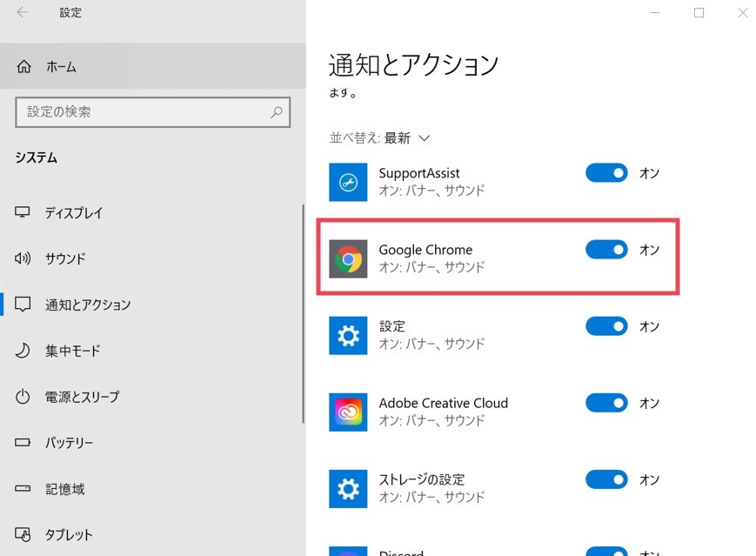
Task: Click the Adobe Creative Cloud icon
Action: (x=348, y=412)
